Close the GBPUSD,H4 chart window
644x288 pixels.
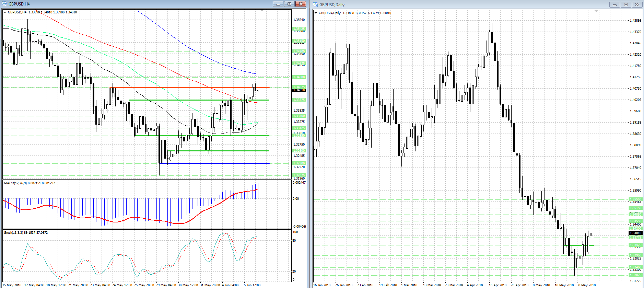pyautogui.click(x=301, y=4)
